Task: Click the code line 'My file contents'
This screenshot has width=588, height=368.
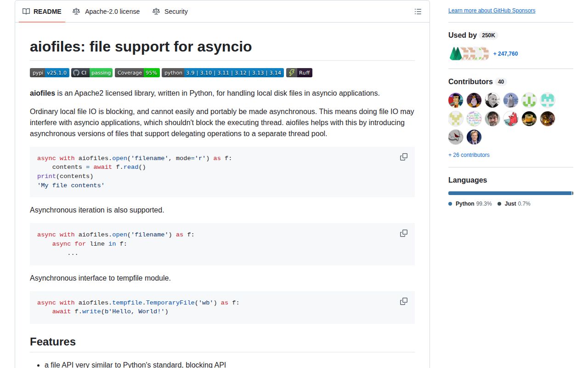Action: tap(71, 185)
